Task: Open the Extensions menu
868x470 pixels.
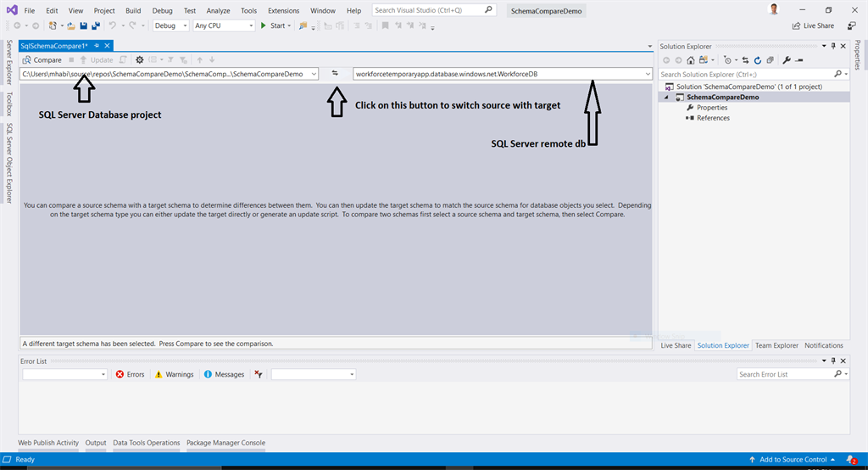Action: [283, 10]
